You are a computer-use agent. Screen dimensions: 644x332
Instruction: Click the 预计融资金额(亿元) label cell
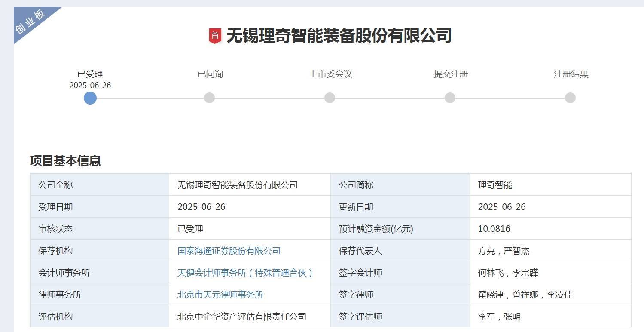400,229
